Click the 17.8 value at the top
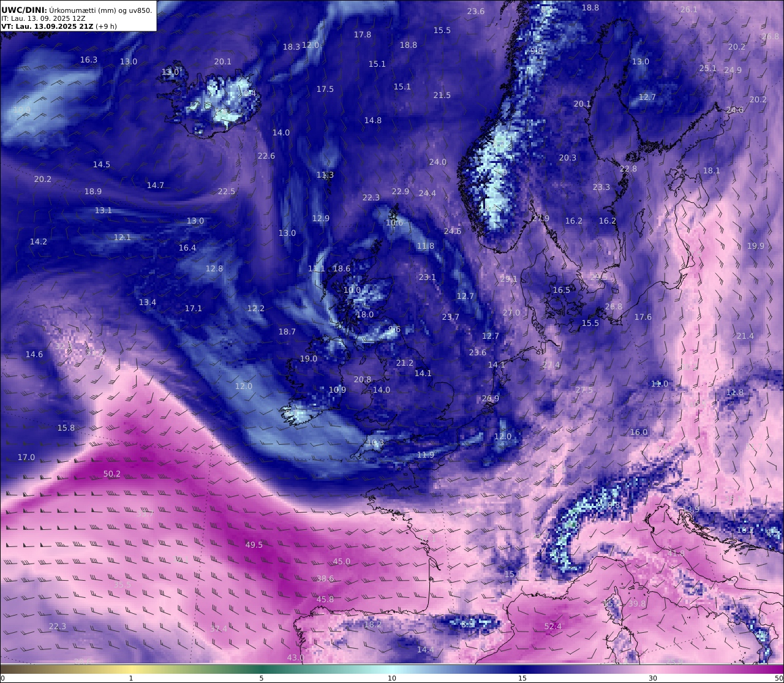 click(x=363, y=34)
